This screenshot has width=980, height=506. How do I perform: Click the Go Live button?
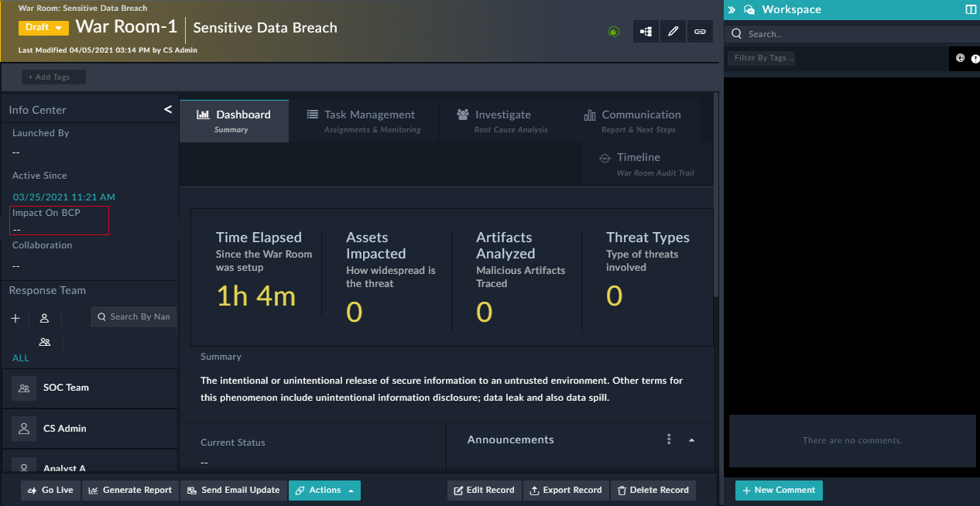[x=50, y=491]
